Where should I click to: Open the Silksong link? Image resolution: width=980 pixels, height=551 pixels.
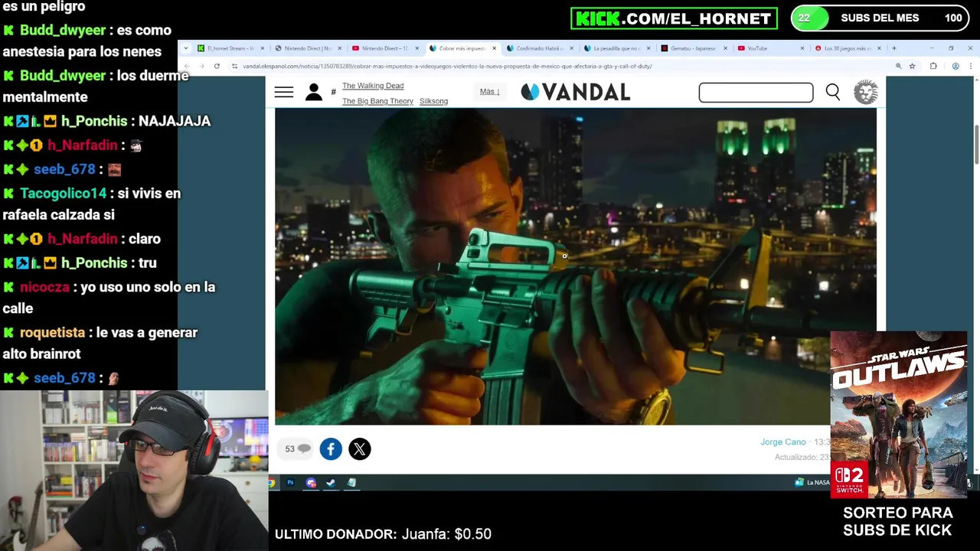(433, 101)
